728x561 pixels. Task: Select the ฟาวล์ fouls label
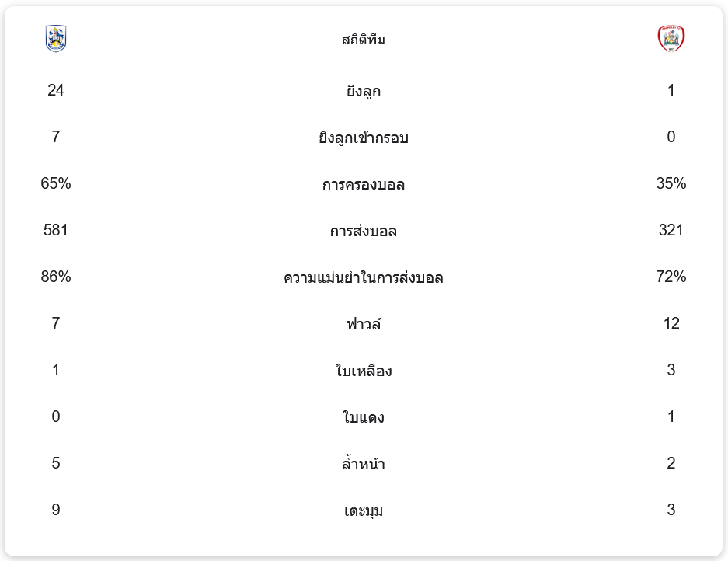click(x=364, y=325)
